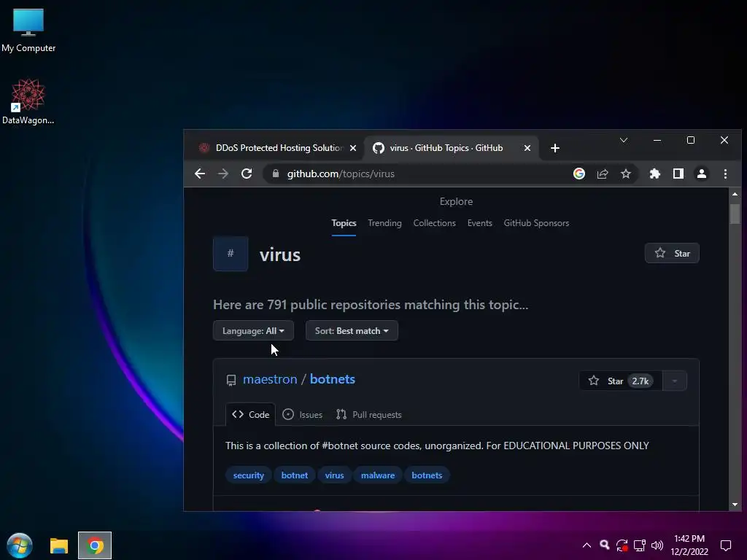Go back to the previous page in Chrome
Image resolution: width=747 pixels, height=560 pixels.
[x=200, y=174]
